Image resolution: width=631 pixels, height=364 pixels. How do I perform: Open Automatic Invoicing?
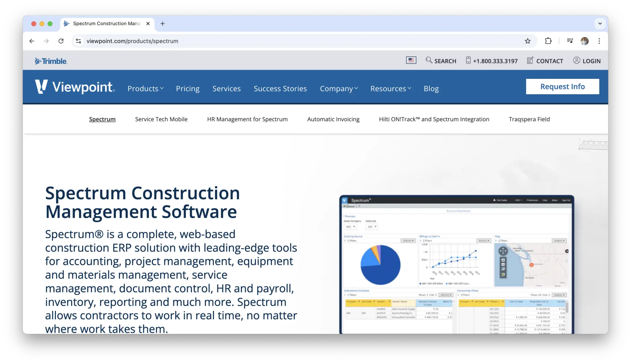tap(333, 119)
